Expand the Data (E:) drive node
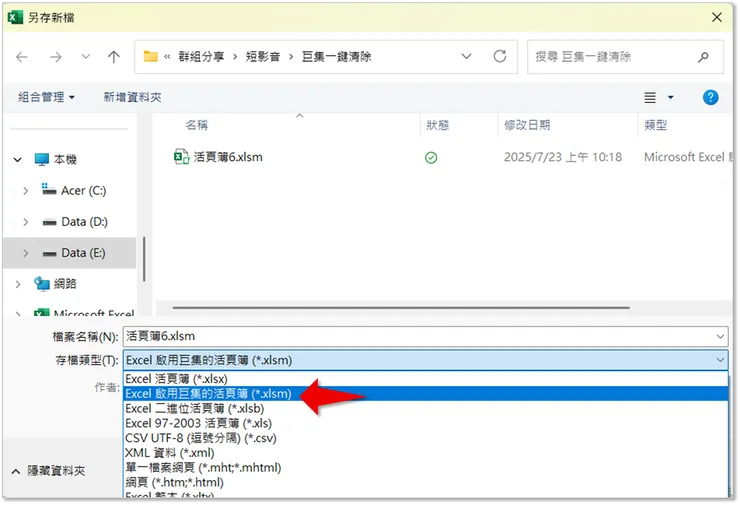Viewport: 740px width, 505px height. pos(25,253)
